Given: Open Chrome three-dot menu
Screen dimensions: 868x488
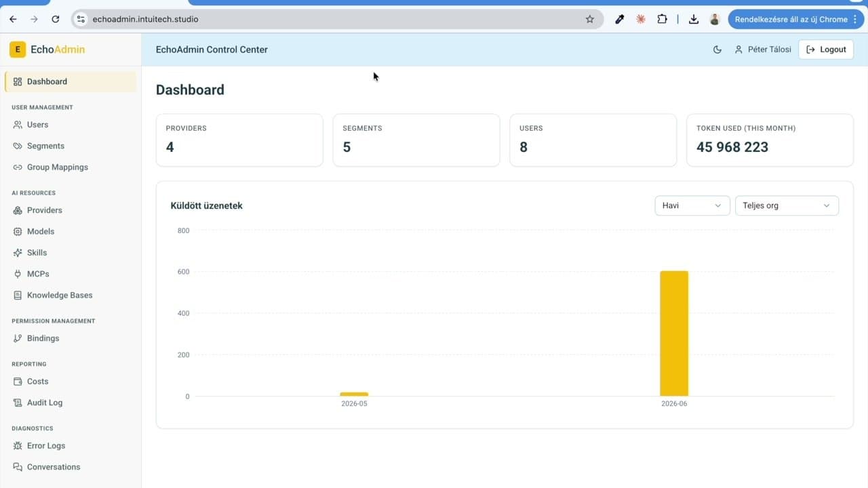Looking at the screenshot, I should click(855, 19).
